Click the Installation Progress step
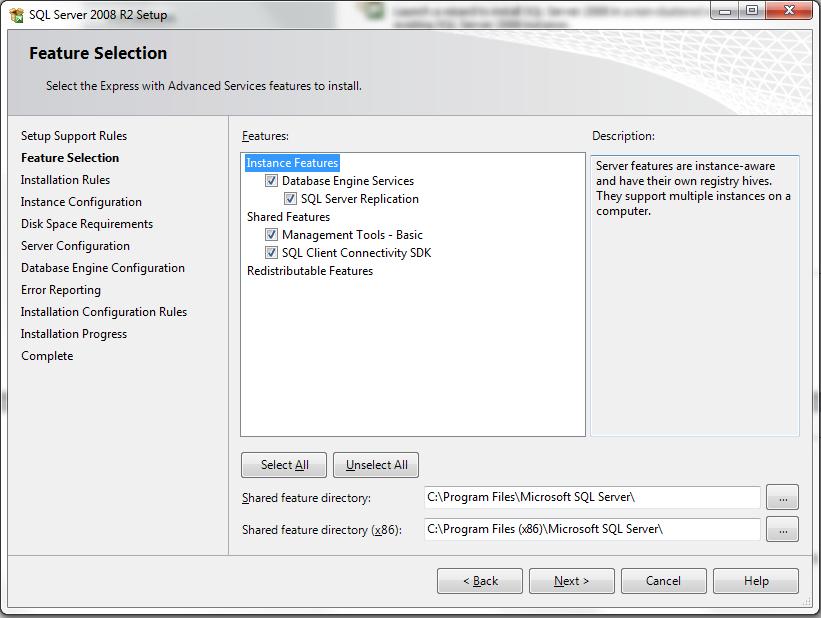Image resolution: width=821 pixels, height=618 pixels. pyautogui.click(x=74, y=334)
